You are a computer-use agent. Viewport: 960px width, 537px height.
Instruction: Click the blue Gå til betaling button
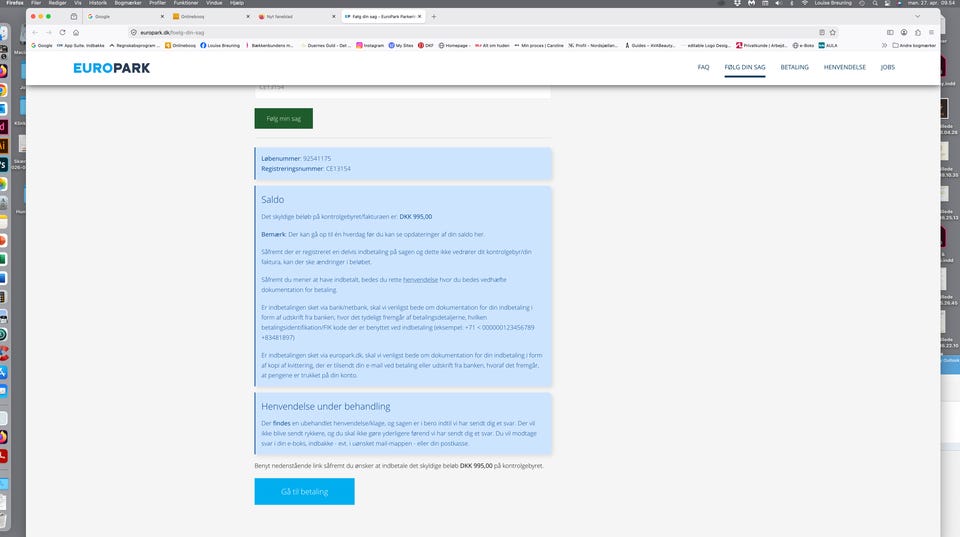click(304, 492)
